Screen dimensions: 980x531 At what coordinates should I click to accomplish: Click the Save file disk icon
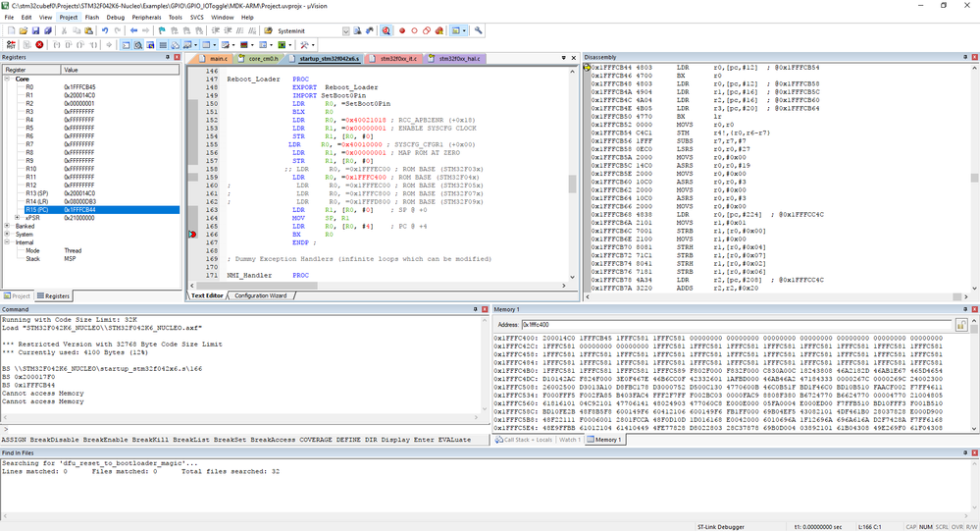click(35, 30)
